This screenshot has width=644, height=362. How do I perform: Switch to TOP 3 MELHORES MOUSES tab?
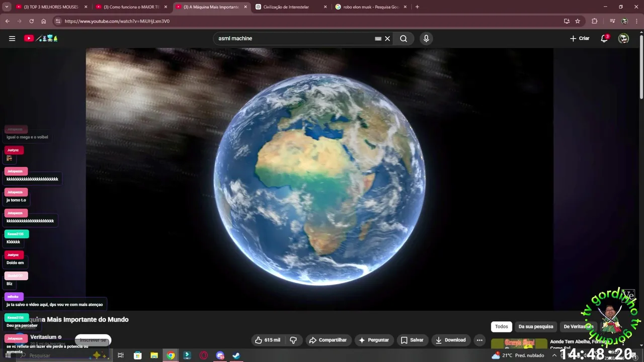tap(51, 7)
